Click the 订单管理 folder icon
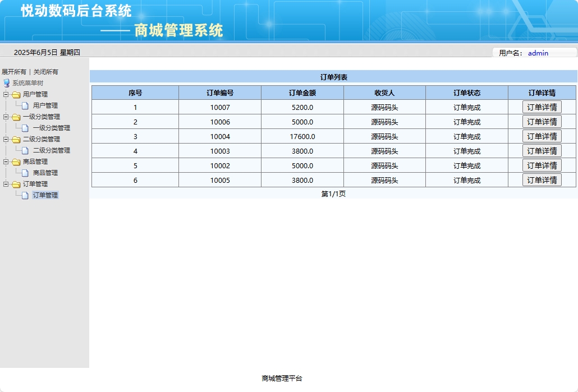Image resolution: width=578 pixels, height=392 pixels. pos(16,184)
